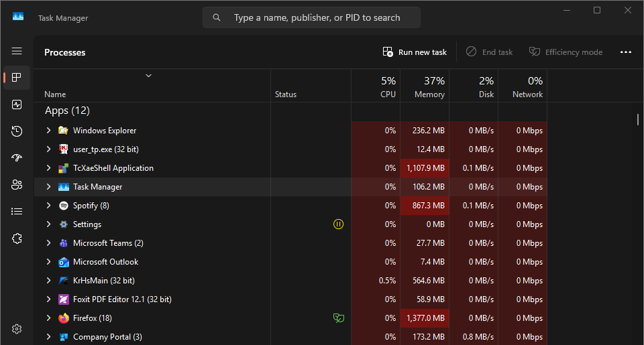
Task: Sort processes by the Memory column
Action: (425, 86)
